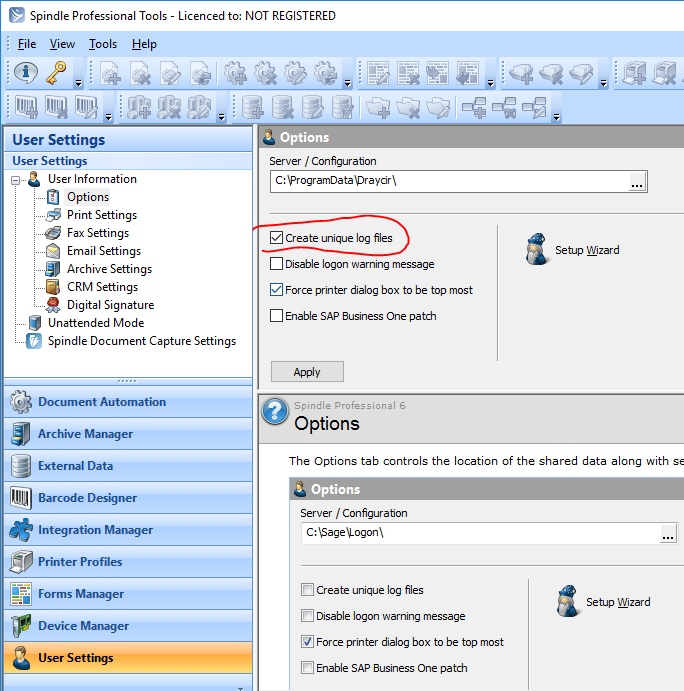Collapse the User Information tree node
Screen dimensions: 684x691
(16, 180)
